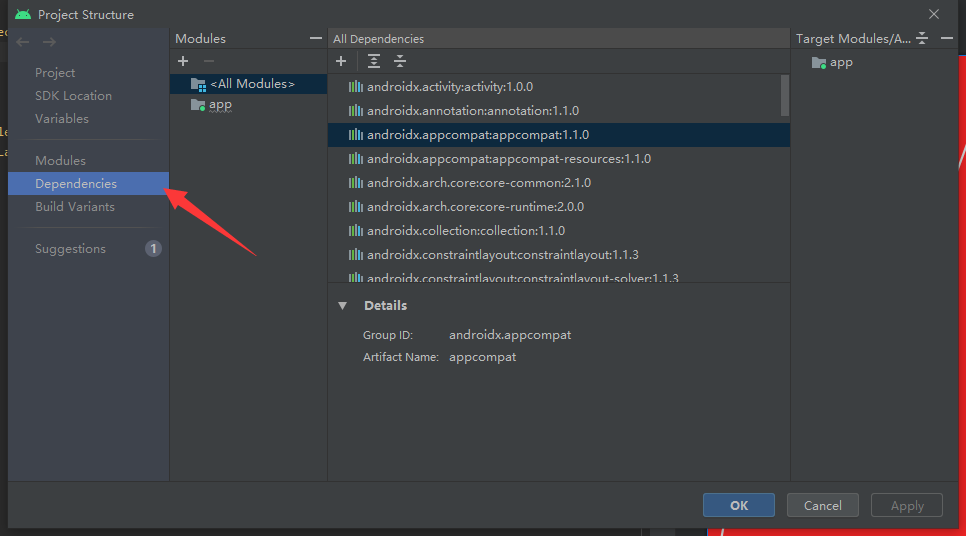Open the Project settings page
Image resolution: width=966 pixels, height=536 pixels.
click(55, 73)
